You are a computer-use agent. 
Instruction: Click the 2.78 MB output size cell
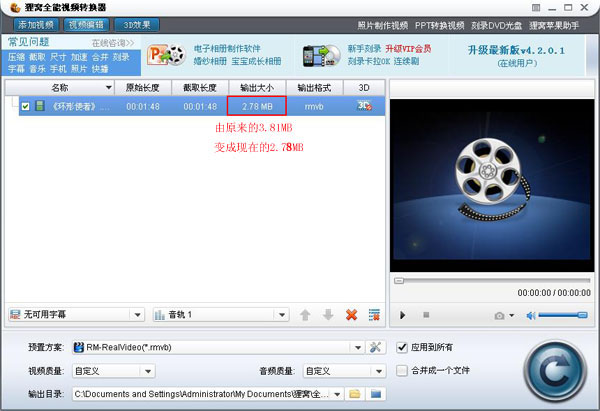[257, 106]
